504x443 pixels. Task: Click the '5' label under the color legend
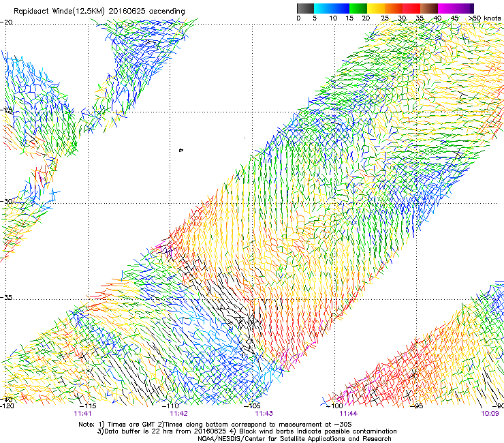point(315,18)
